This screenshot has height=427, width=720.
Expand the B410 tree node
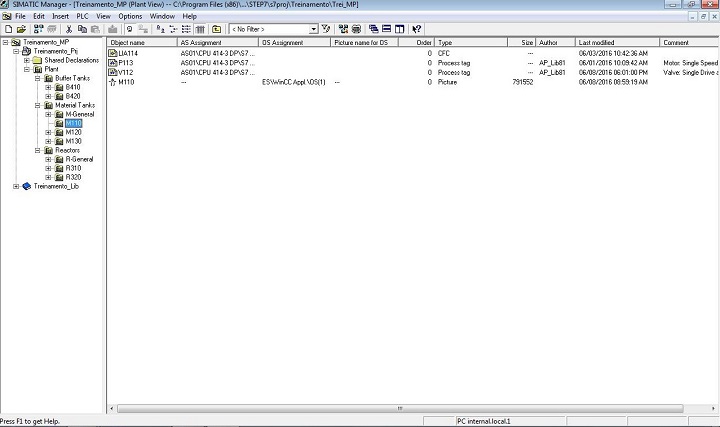(x=48, y=87)
